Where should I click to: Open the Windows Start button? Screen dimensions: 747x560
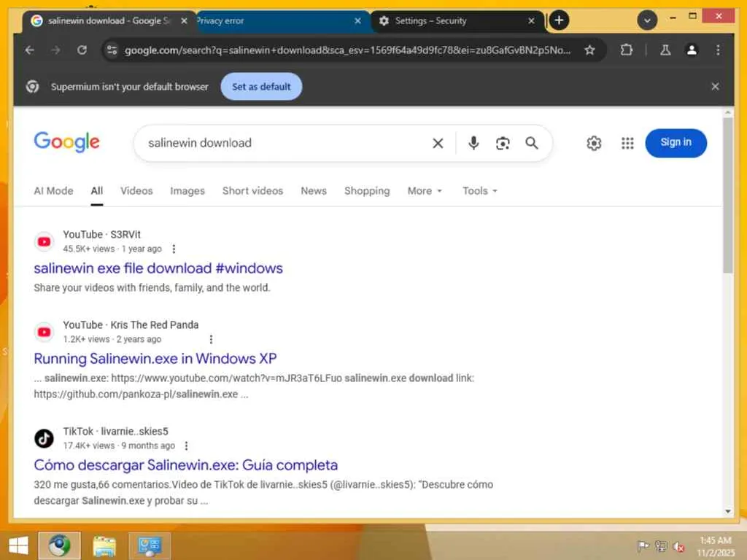coord(18,545)
